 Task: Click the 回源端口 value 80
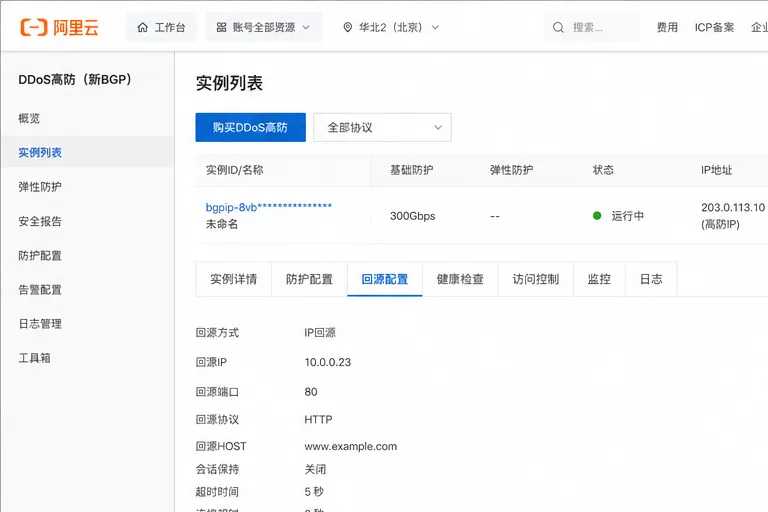click(311, 392)
